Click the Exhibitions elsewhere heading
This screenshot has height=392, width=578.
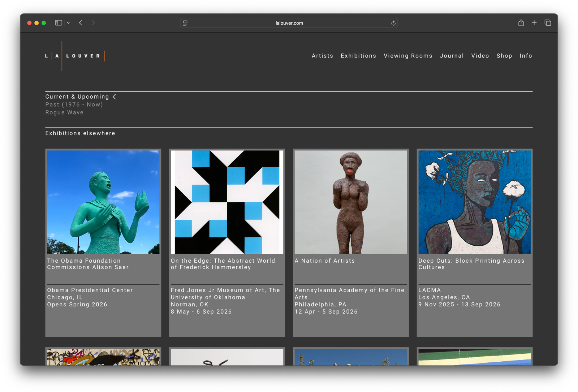[80, 133]
